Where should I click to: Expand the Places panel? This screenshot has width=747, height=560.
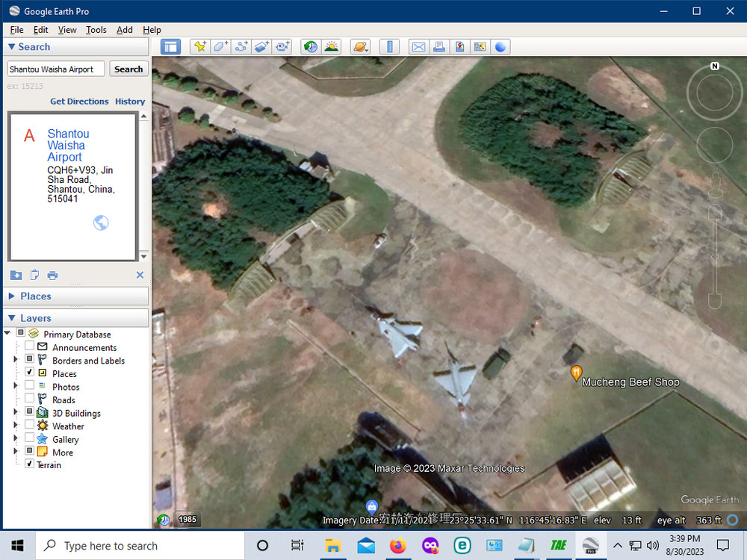coord(12,296)
